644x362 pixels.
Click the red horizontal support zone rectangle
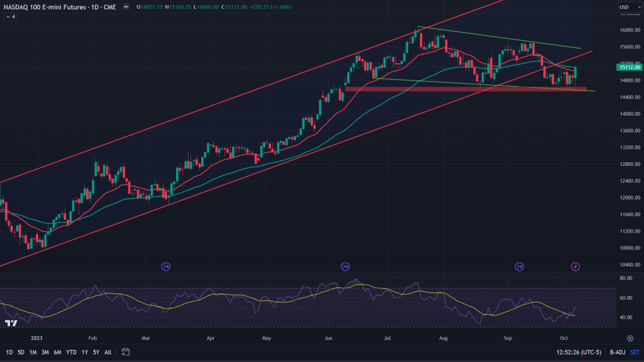pyautogui.click(x=465, y=89)
